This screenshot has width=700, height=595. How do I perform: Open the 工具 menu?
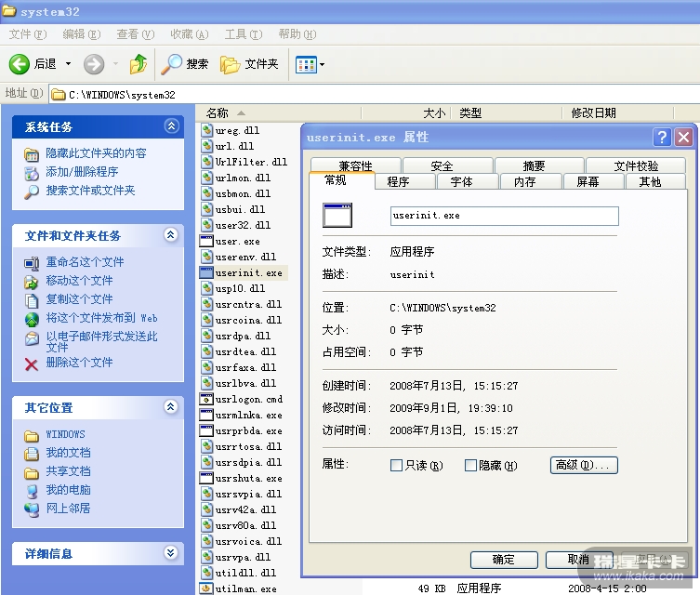coord(242,34)
